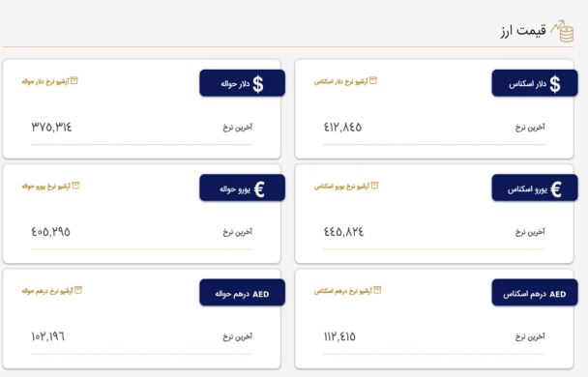The image size is (588, 377).
Task: Open the آرشیو نرخ دلار اسکناس link
Action: [345, 81]
